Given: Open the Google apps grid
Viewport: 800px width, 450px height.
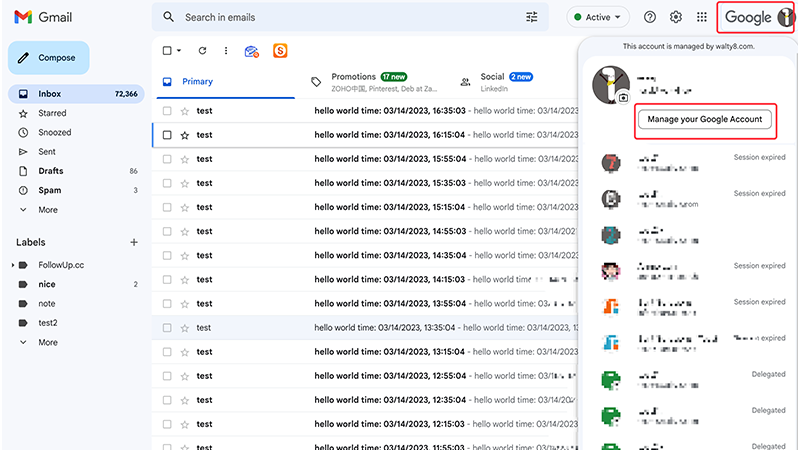Looking at the screenshot, I should [702, 17].
